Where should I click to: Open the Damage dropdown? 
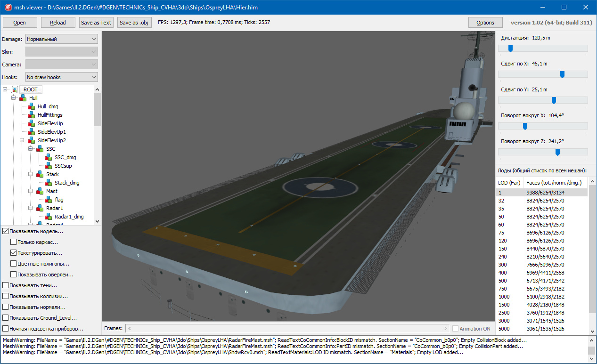pyautogui.click(x=61, y=39)
